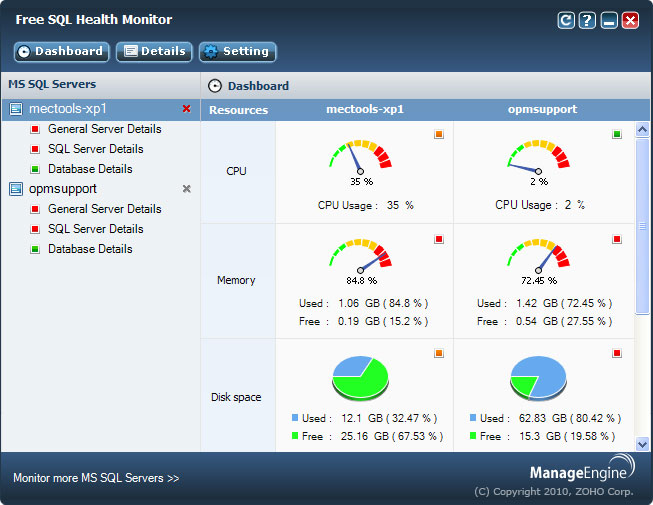This screenshot has width=653, height=505.
Task: Open SQL Server Details under opmsupport
Action: pyautogui.click(x=95, y=229)
